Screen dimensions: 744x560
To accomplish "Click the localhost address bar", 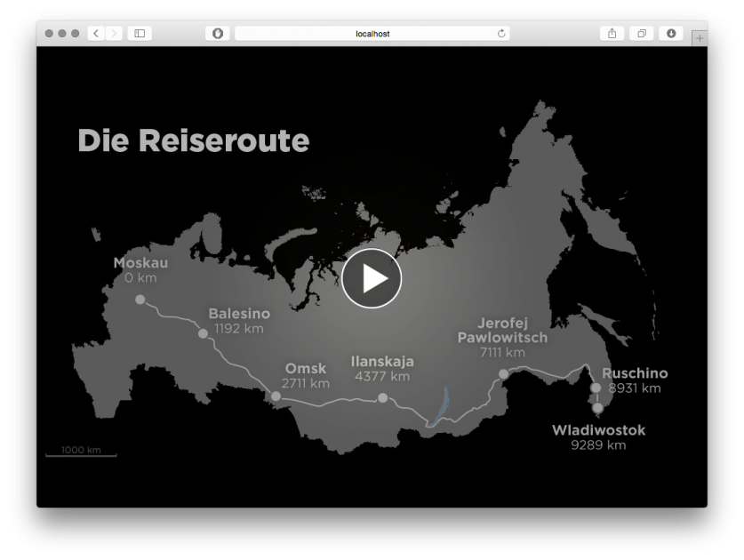I will 372,33.
